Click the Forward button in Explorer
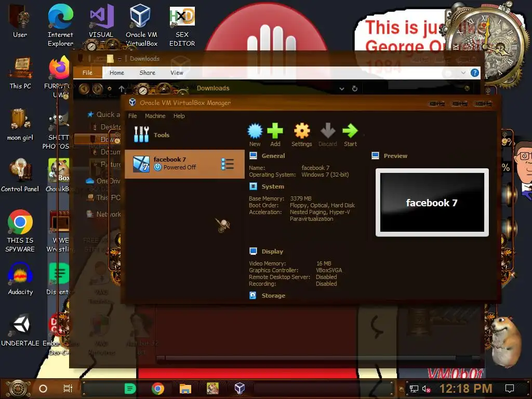 [98, 88]
